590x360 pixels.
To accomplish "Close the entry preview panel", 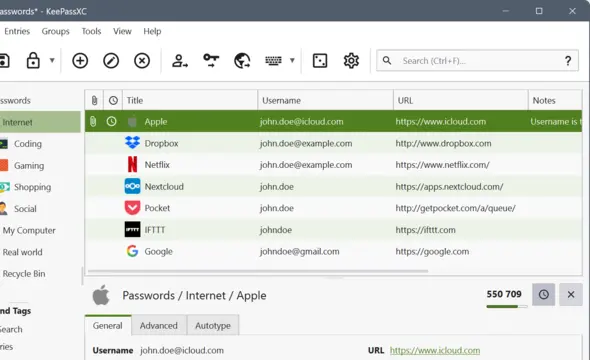I will point(571,294).
